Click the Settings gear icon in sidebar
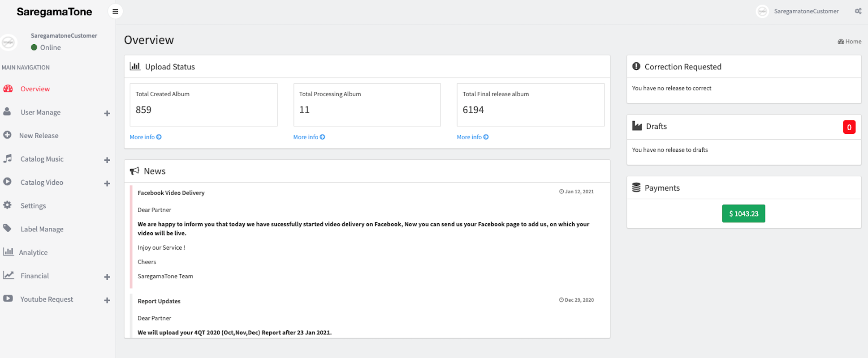The width and height of the screenshot is (868, 358). (x=7, y=205)
